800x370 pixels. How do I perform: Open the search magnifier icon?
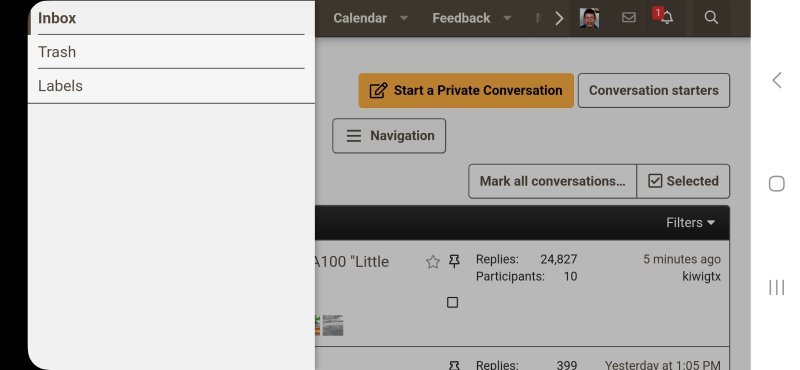pos(711,18)
